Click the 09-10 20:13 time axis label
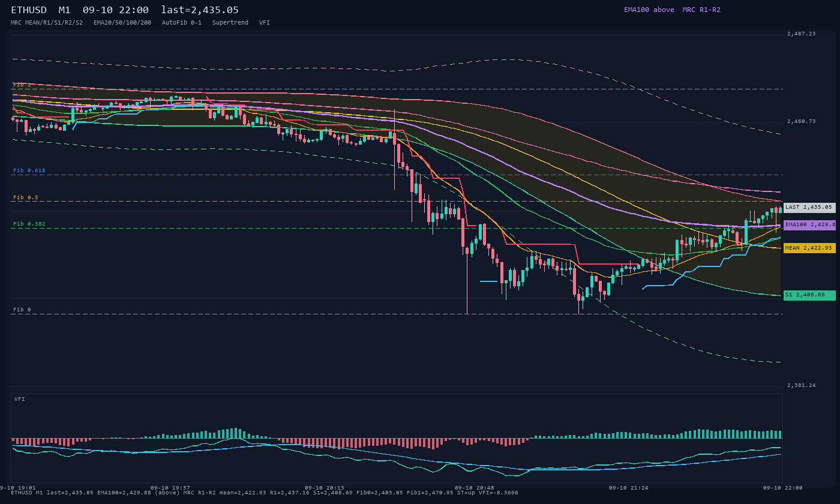Screen dimensions: 840x504 pos(325,488)
